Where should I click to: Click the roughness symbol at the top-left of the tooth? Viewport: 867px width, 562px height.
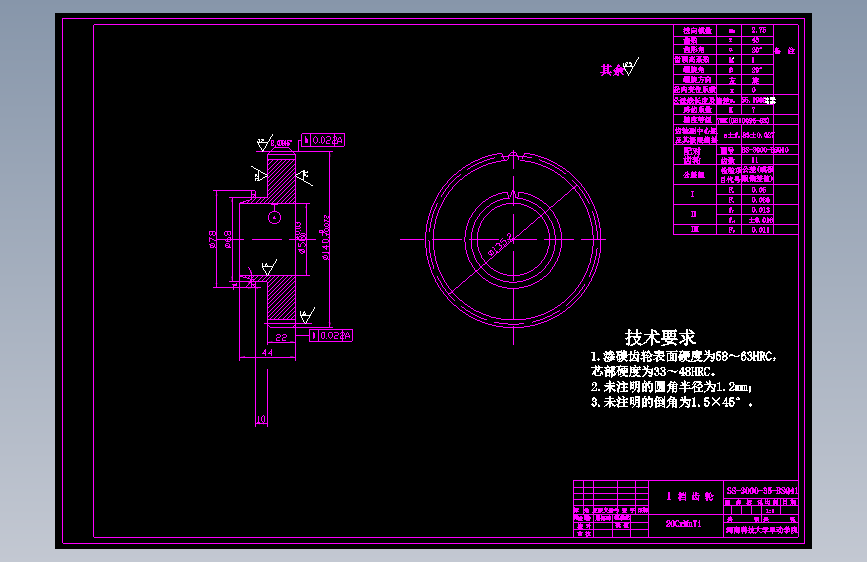(x=265, y=143)
